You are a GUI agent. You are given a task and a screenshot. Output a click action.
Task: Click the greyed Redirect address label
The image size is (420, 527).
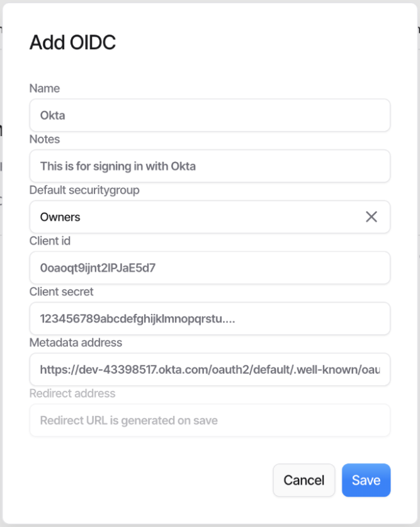(x=72, y=393)
